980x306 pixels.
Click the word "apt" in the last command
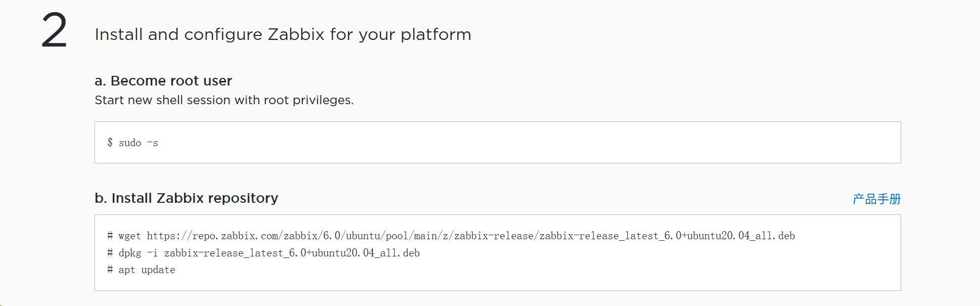(x=126, y=270)
